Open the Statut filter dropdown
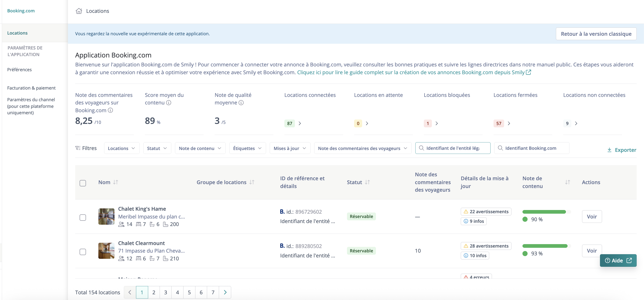 tap(157, 148)
